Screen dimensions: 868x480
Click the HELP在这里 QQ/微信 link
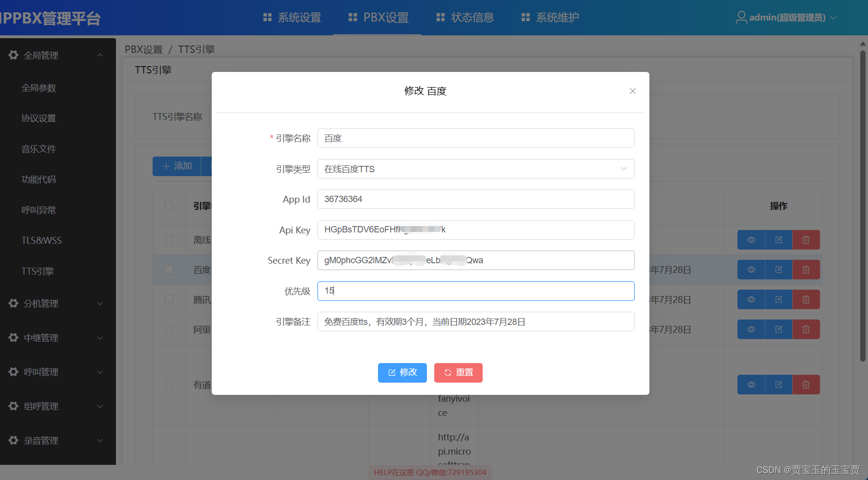tap(430, 472)
